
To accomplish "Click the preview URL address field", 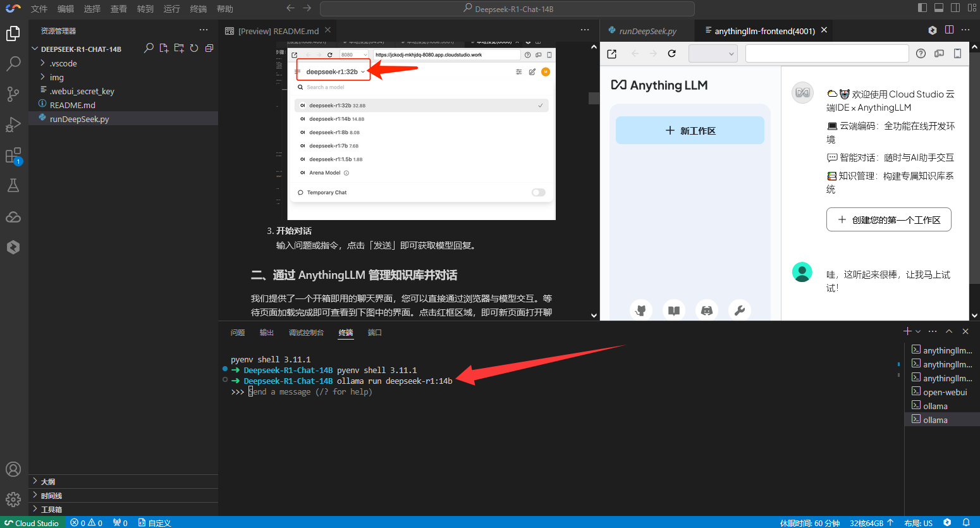I will point(826,54).
